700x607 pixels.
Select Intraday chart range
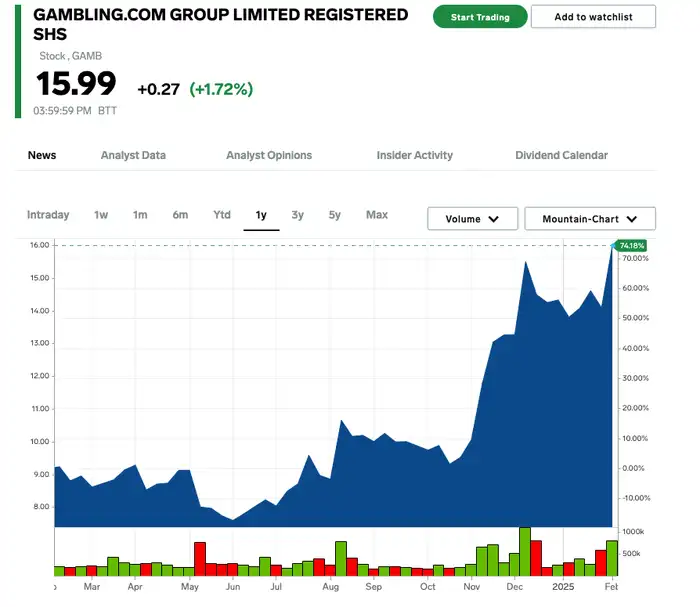48,215
